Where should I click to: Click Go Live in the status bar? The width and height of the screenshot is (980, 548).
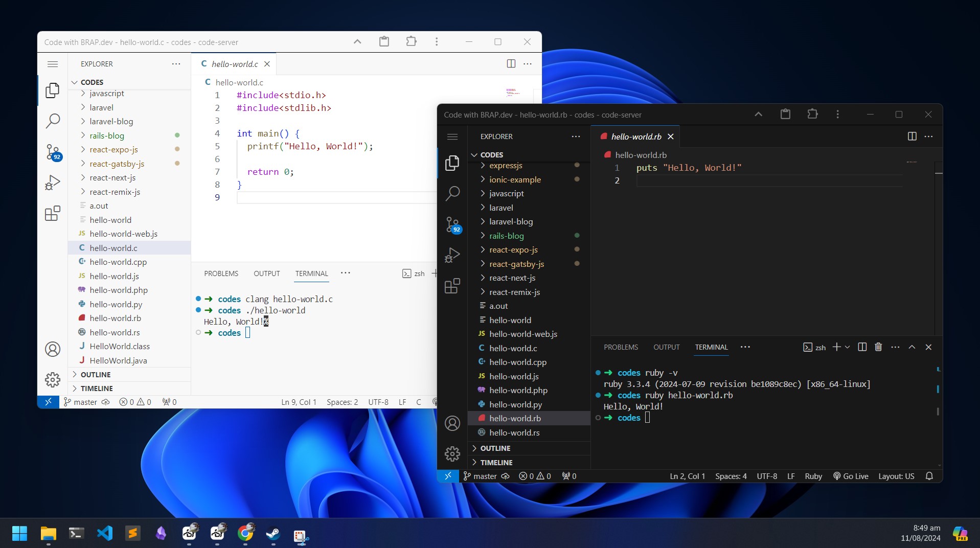point(851,476)
